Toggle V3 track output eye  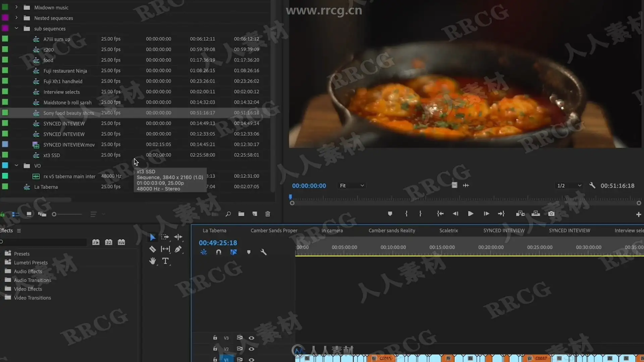[x=251, y=338]
